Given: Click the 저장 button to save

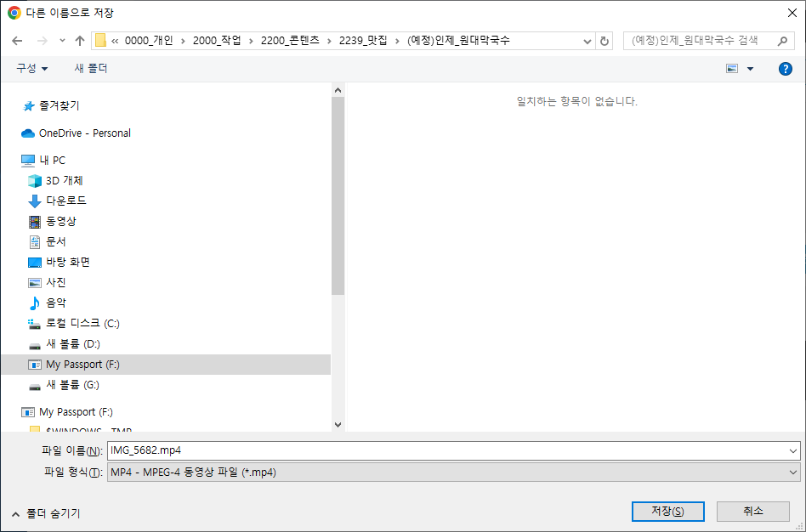Looking at the screenshot, I should coord(667,511).
